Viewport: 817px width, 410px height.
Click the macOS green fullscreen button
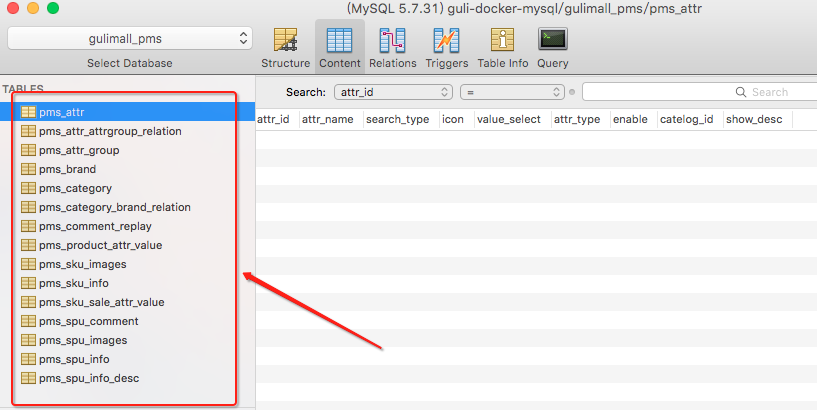(53, 8)
